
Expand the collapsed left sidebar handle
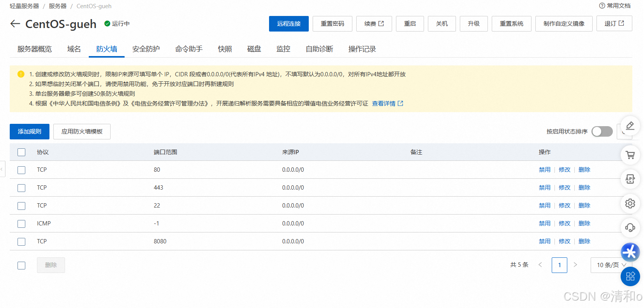[x=2, y=169]
